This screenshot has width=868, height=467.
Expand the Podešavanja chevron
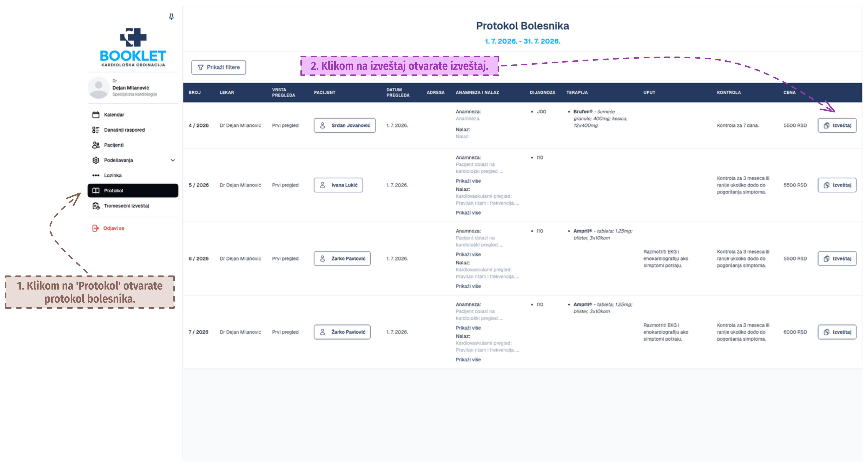coord(173,160)
